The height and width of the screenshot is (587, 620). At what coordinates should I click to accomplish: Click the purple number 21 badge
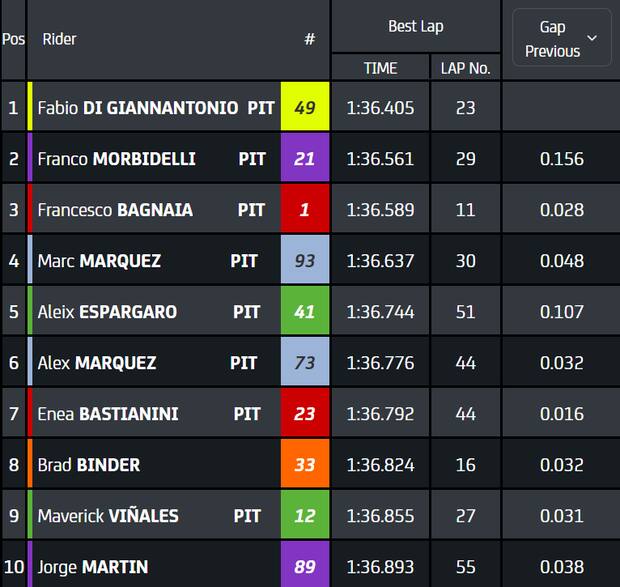pyautogui.click(x=305, y=158)
